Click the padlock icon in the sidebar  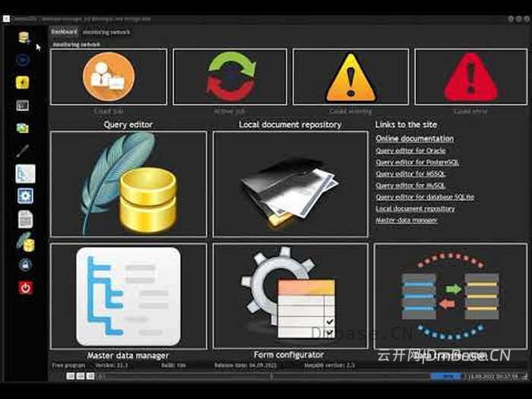pyautogui.click(x=25, y=264)
